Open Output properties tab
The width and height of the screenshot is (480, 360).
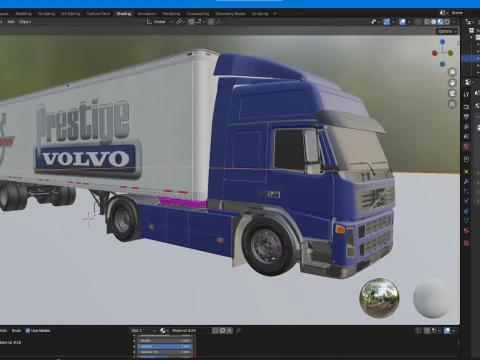tap(466, 117)
